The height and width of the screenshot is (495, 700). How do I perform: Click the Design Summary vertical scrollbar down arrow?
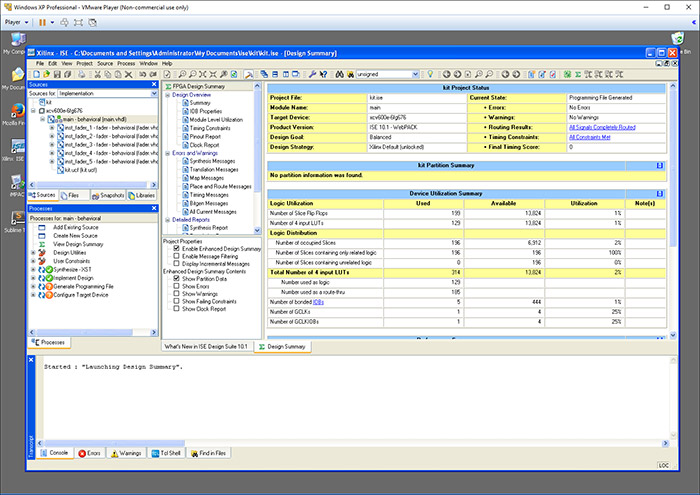click(673, 335)
